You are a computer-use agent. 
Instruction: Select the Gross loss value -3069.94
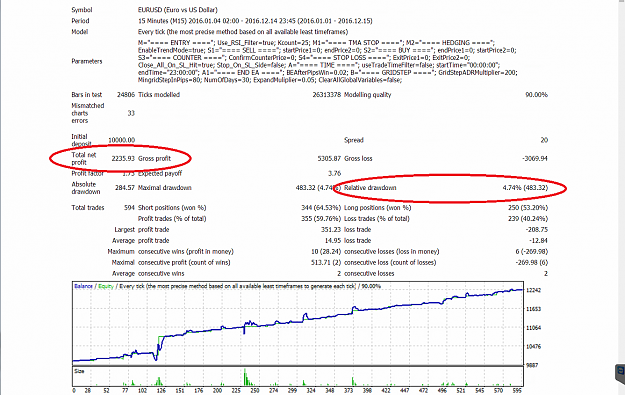(535, 159)
